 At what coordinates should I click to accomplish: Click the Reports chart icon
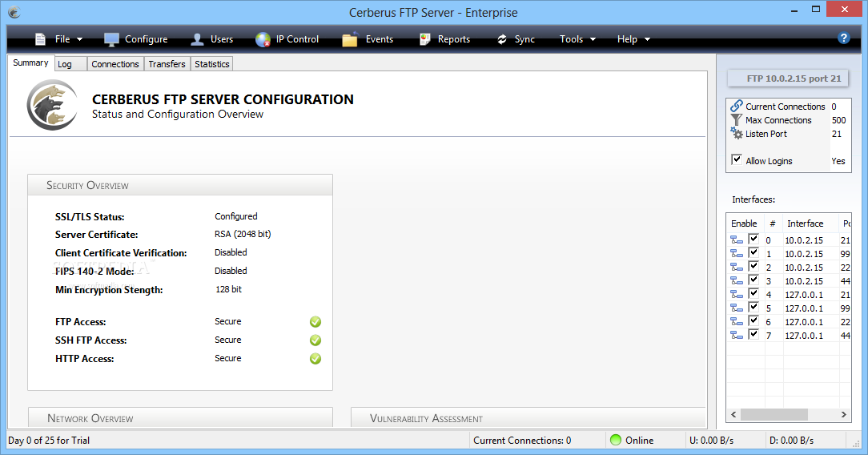click(424, 39)
